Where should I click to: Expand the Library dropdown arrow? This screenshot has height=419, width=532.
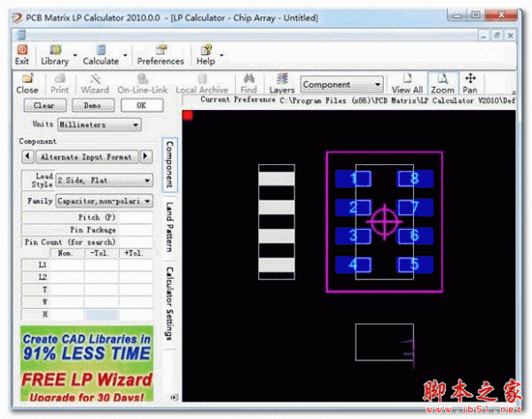tap(75, 55)
